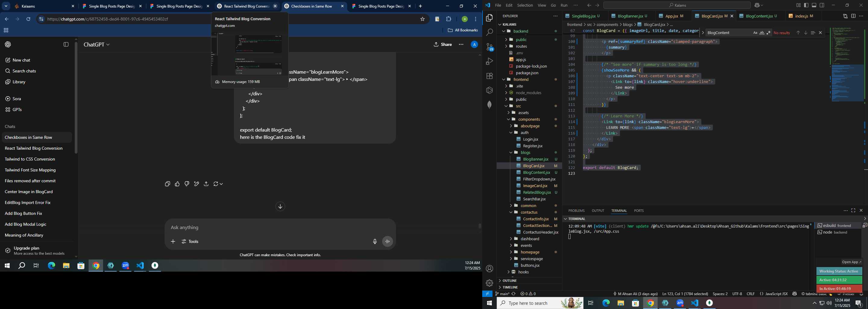868x309 pixels.
Task: Toggle the ChatGPT sidebar closed
Action: coord(66,45)
